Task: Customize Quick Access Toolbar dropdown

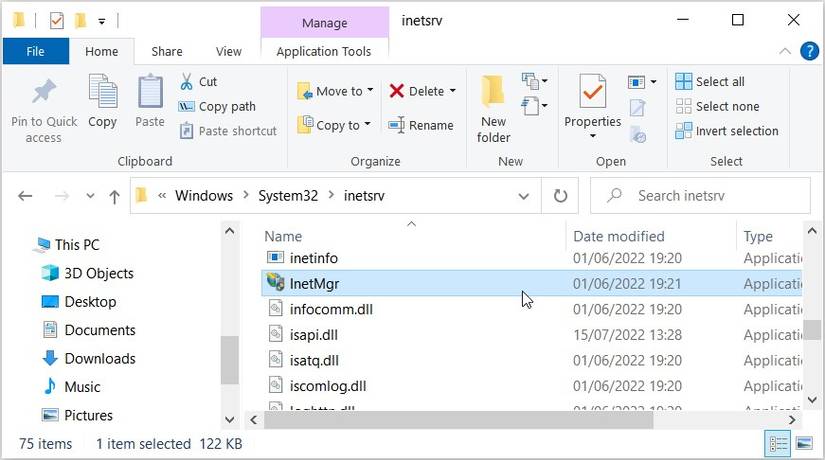Action: 102,21
